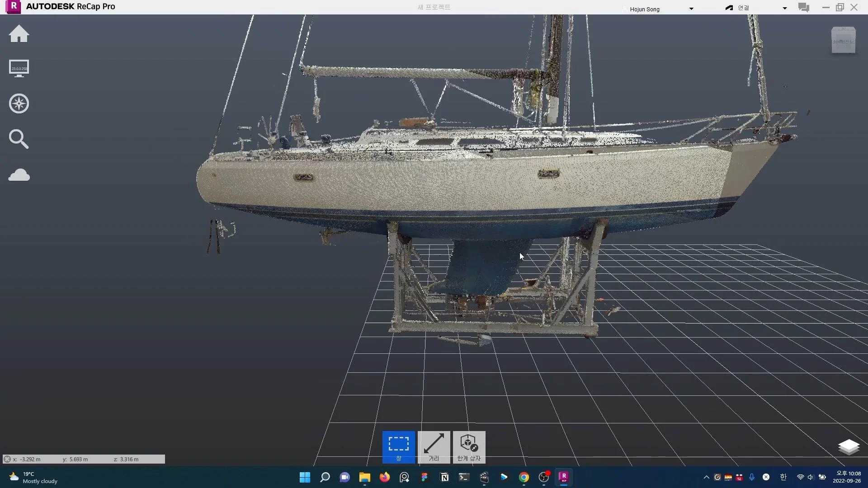Select the distance measure tool (거리)
868x488 pixels.
coord(434,447)
